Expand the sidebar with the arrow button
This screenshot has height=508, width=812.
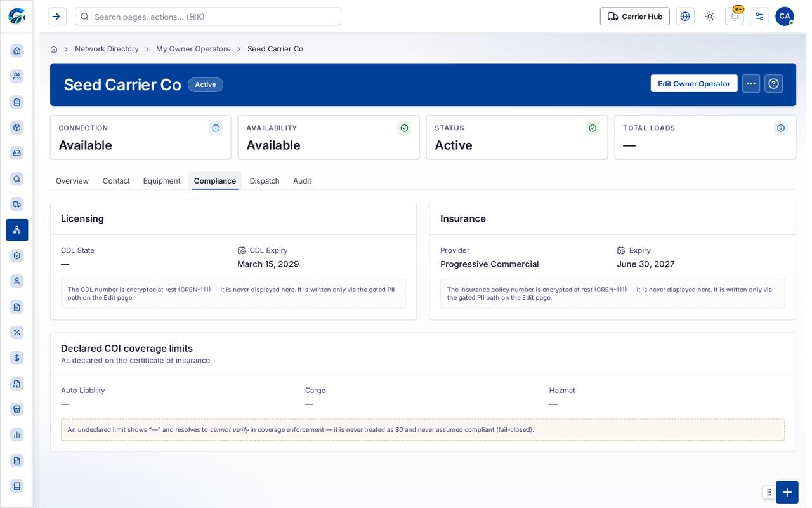[x=57, y=17]
